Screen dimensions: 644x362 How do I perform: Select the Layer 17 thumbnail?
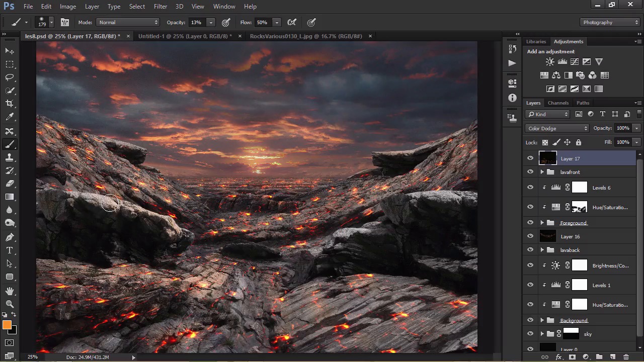point(548,158)
